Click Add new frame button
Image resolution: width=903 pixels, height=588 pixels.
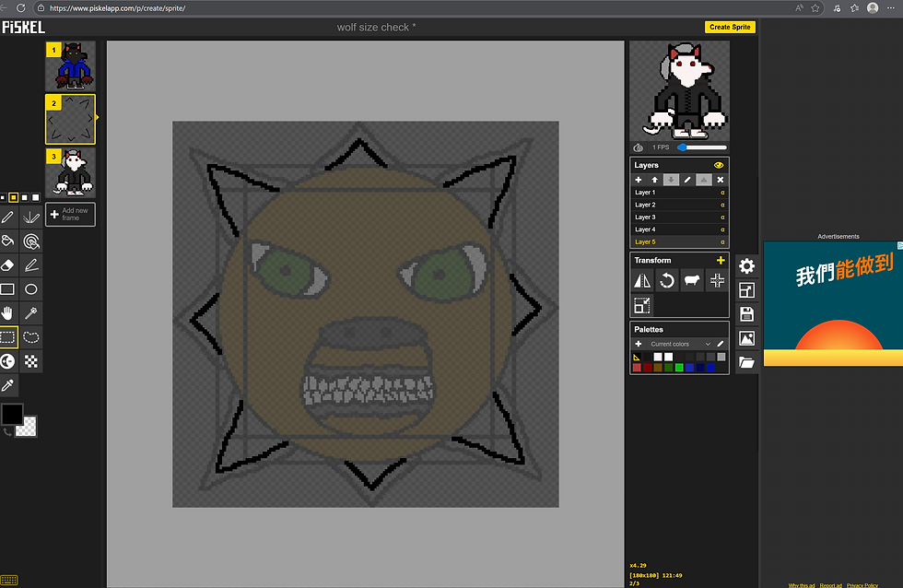(70, 214)
